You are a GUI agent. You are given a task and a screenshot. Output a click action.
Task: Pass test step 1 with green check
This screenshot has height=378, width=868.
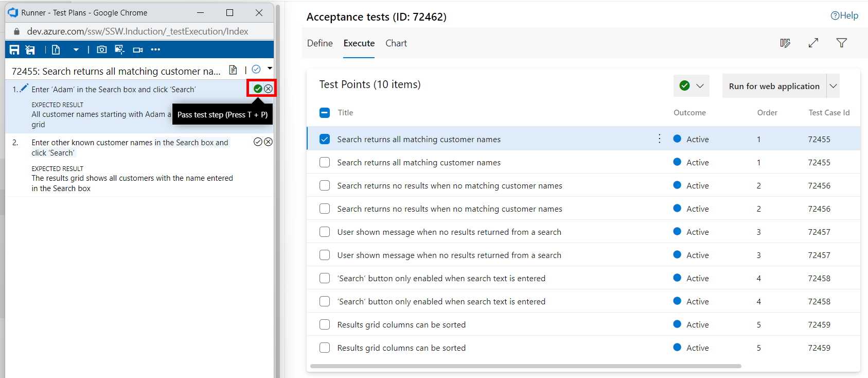[258, 89]
